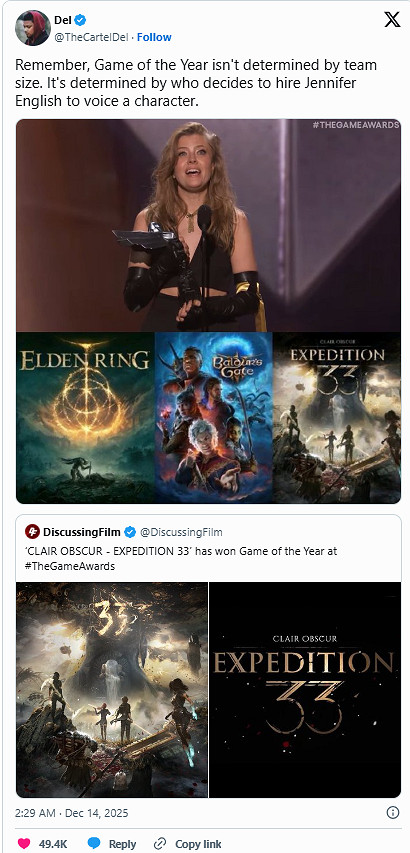Open the tweet info icon
Image resolution: width=410 pixels, height=853 pixels.
(393, 813)
